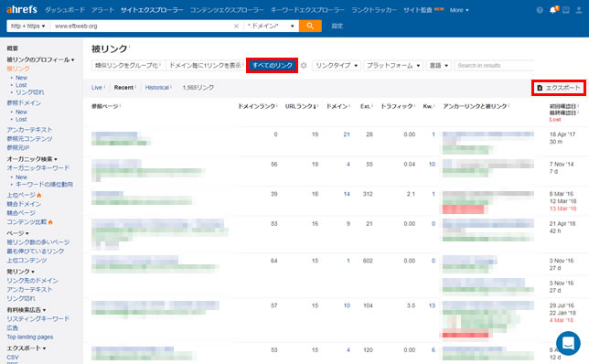Sort by Kw. column header
Viewport: 589px width, 364px height.
(429, 106)
